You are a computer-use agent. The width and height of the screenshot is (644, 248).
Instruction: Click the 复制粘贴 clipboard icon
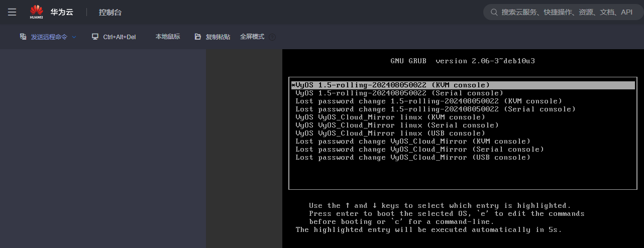(198, 37)
